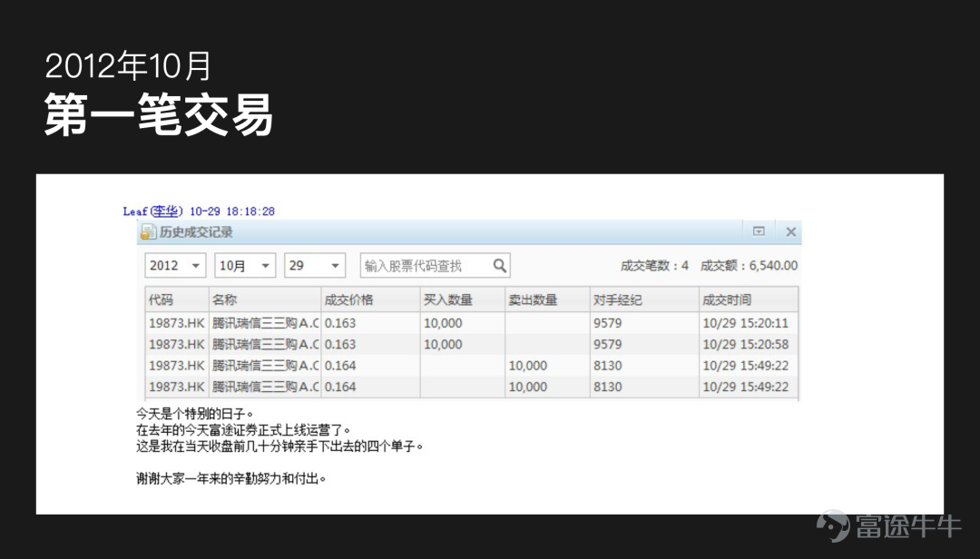Sort by 卖出数量 column header

[x=547, y=299]
